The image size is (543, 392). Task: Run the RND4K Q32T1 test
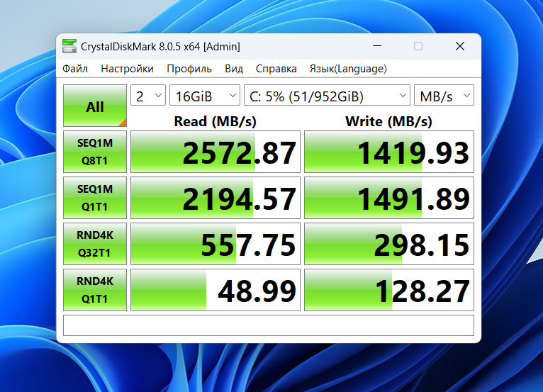[95, 244]
